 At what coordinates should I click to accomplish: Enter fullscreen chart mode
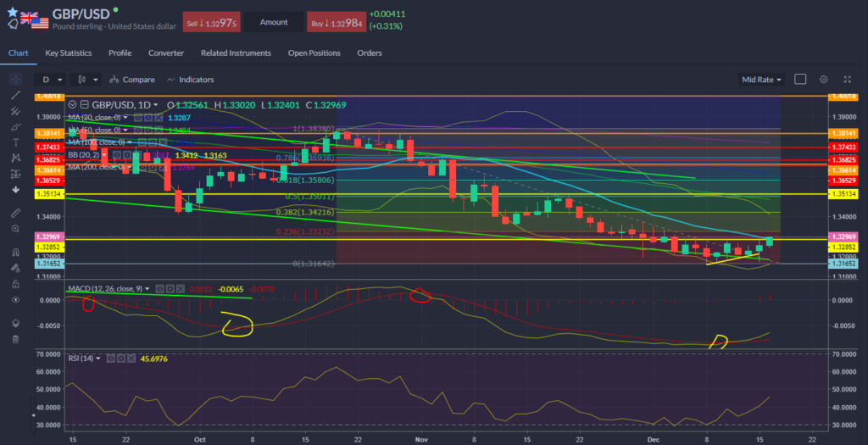pyautogui.click(x=847, y=79)
